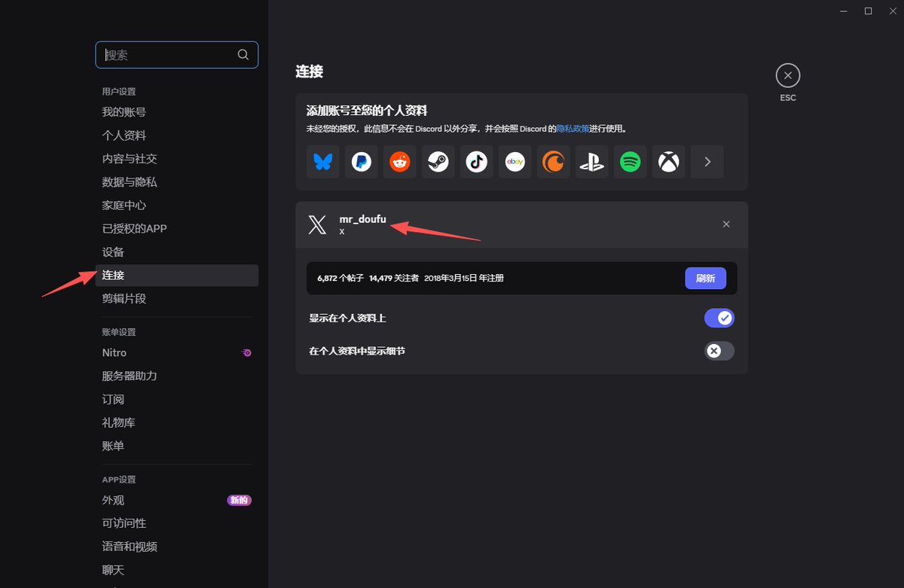Connect a Bluesky account via butterfly icon
The width and height of the screenshot is (904, 588).
[x=323, y=162]
